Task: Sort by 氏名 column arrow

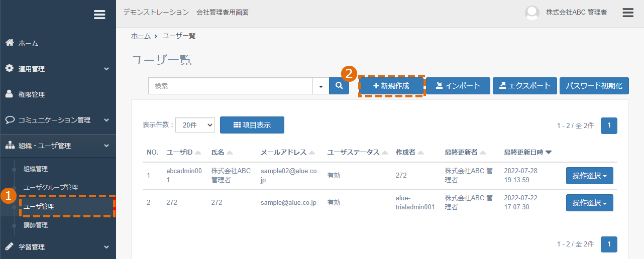Action: point(230,153)
